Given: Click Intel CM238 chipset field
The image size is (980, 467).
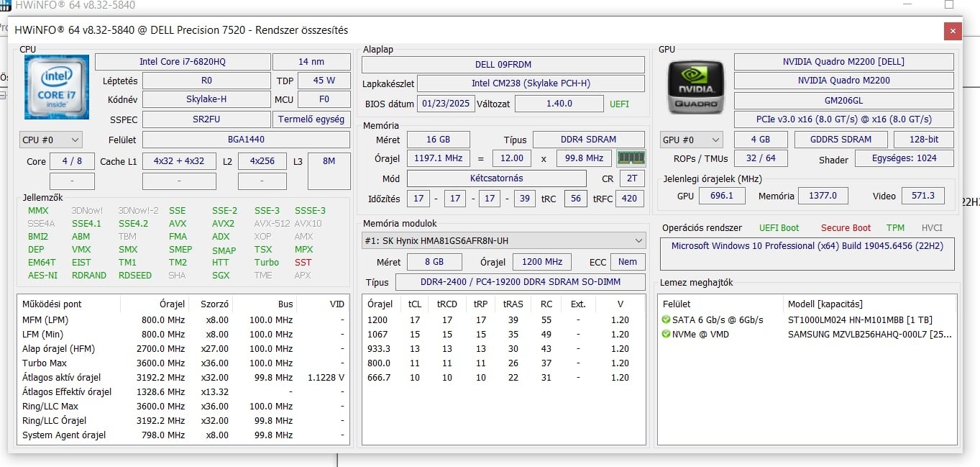Looking at the screenshot, I should (531, 83).
